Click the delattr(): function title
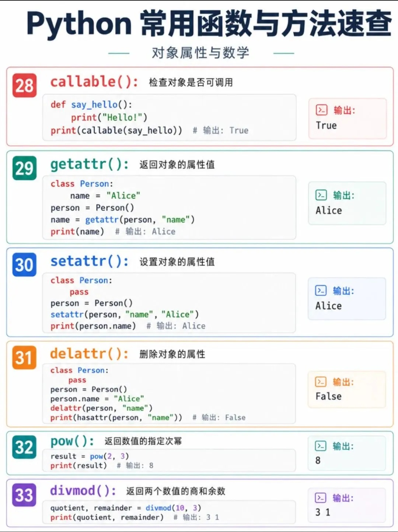Image resolution: width=398 pixels, height=532 pixels. [90, 353]
